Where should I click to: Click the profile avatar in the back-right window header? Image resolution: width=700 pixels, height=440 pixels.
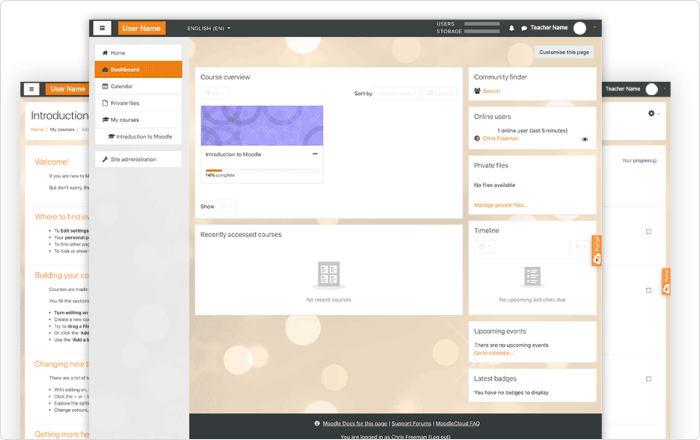[652, 89]
